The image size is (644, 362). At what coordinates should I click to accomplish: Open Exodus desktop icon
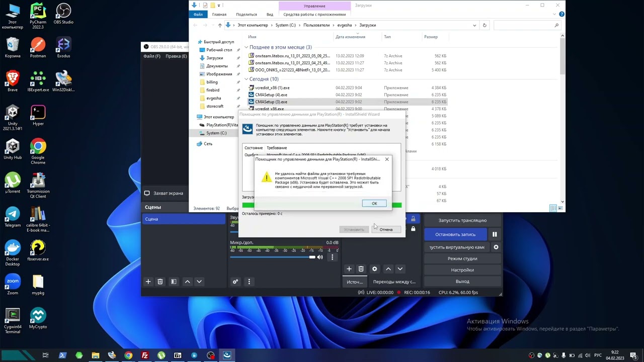tap(63, 48)
